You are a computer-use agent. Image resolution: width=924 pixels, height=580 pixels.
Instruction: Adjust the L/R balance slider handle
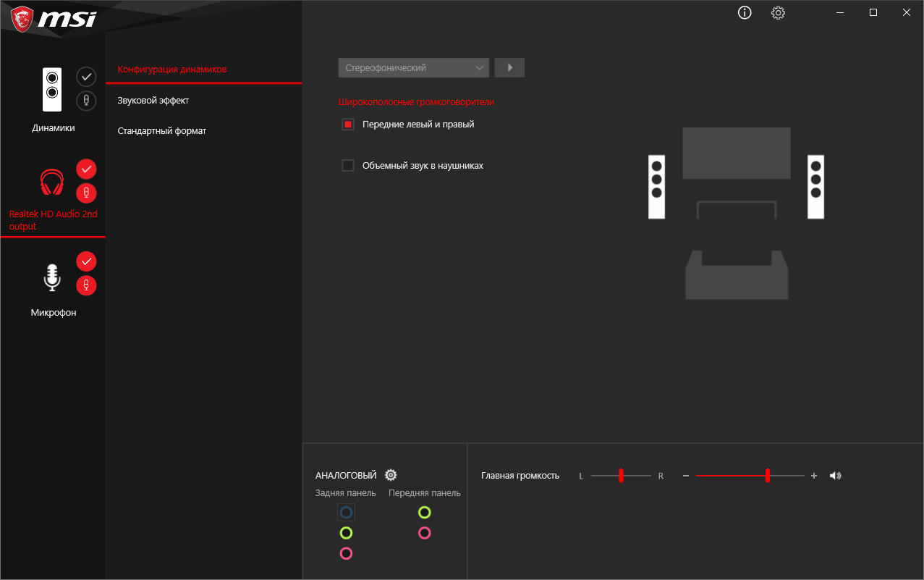click(x=621, y=476)
